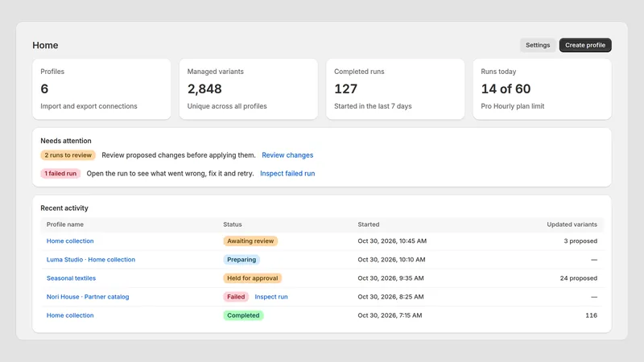The height and width of the screenshot is (362, 644).
Task: Select the Runs today card
Action: (542, 89)
